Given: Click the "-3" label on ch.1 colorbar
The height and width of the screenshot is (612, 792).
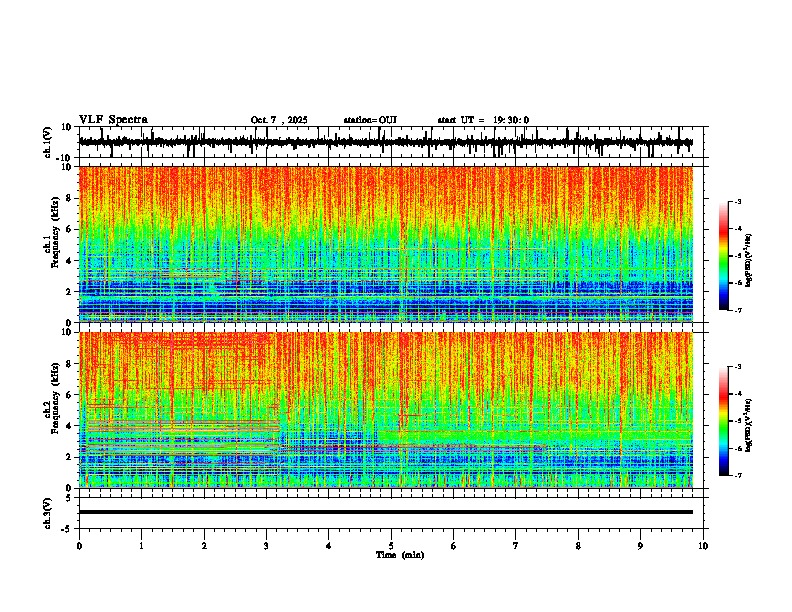Looking at the screenshot, I should pyautogui.click(x=737, y=202).
